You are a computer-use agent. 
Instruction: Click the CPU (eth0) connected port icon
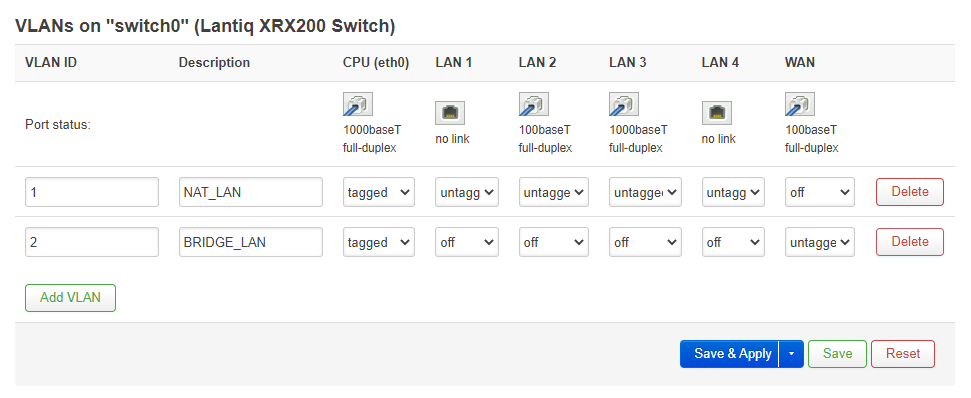(357, 104)
